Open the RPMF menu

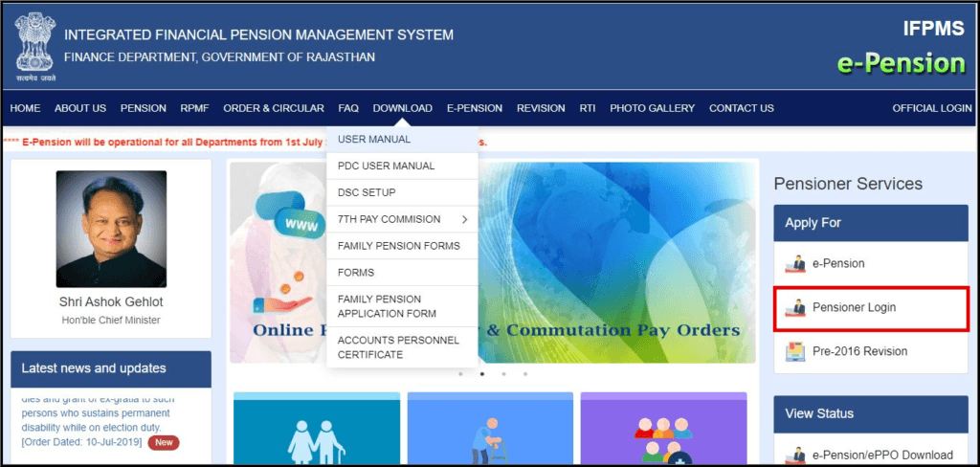194,108
